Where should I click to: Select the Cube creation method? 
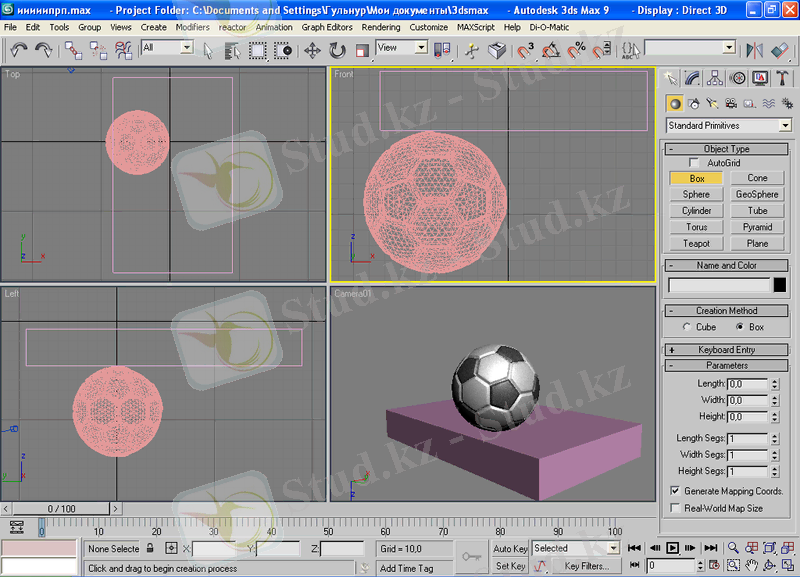(x=686, y=327)
